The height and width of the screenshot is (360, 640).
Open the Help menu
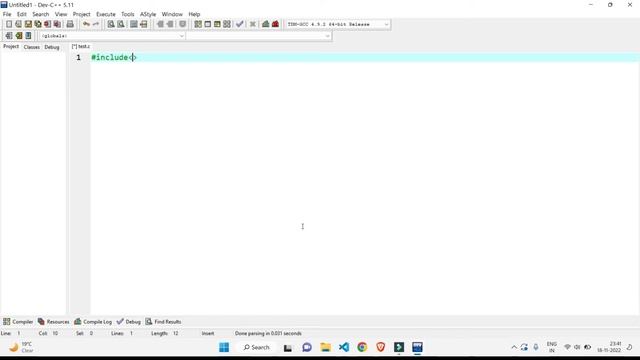194,14
